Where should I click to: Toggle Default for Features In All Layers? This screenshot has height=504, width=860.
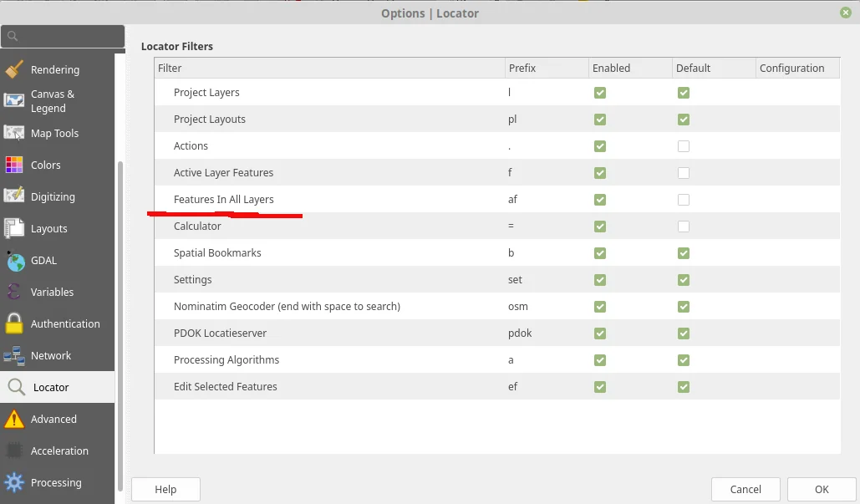tap(684, 200)
